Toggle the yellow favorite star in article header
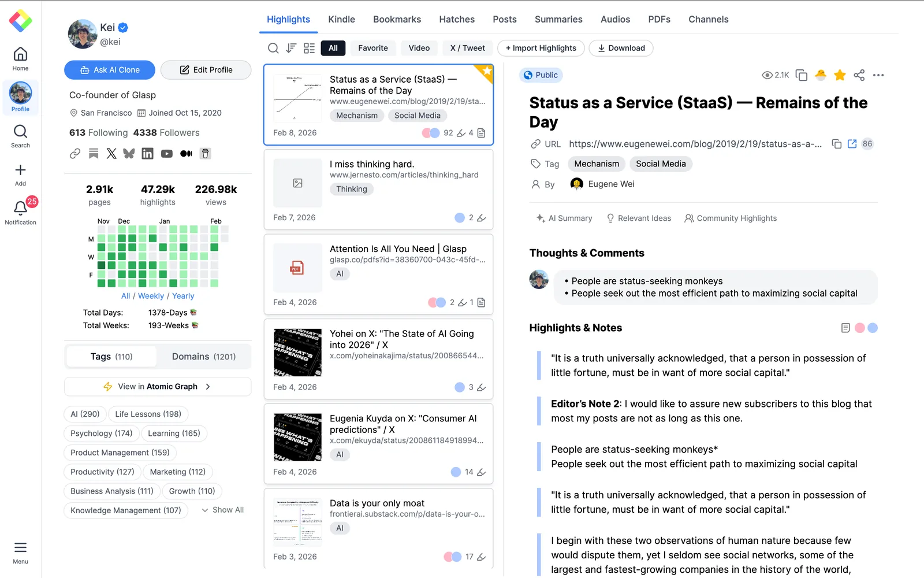This screenshot has height=578, width=924. 840,75
